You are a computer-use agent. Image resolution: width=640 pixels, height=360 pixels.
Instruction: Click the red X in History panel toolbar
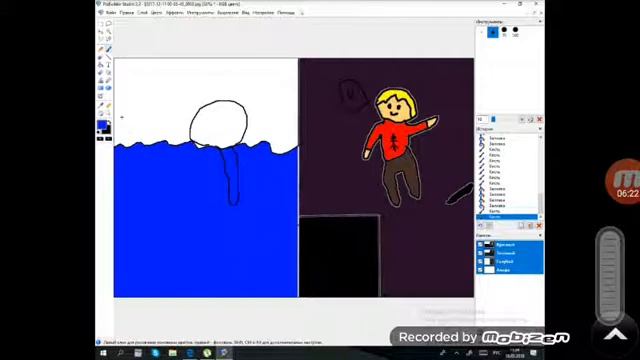[x=539, y=226]
